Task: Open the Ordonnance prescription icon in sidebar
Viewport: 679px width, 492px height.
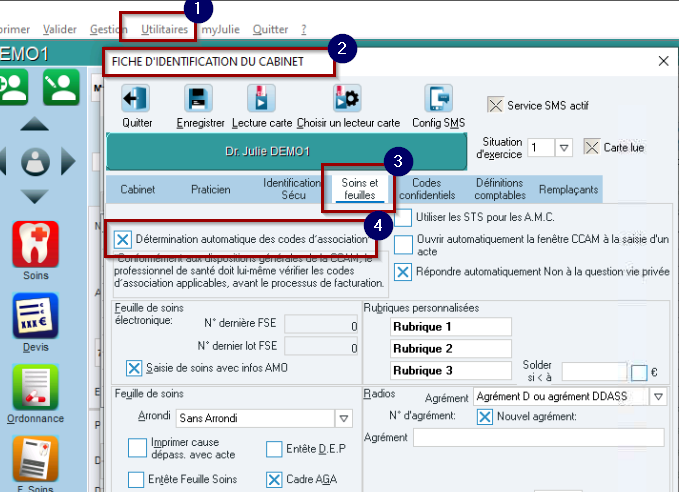Action: click(36, 387)
